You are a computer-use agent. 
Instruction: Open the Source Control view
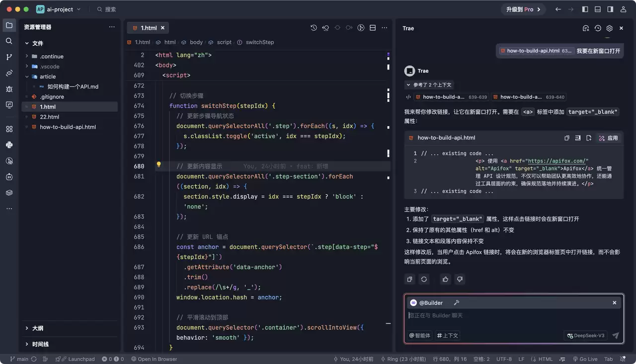click(x=9, y=57)
